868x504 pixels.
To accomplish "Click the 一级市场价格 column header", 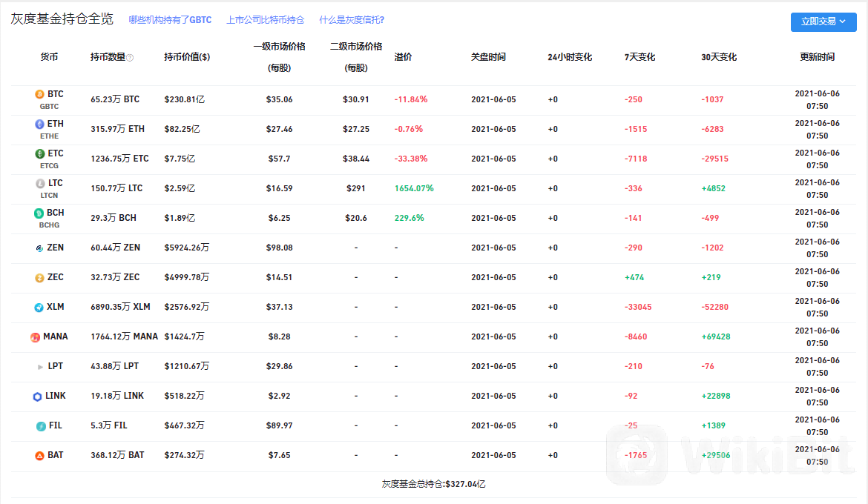I will [279, 57].
